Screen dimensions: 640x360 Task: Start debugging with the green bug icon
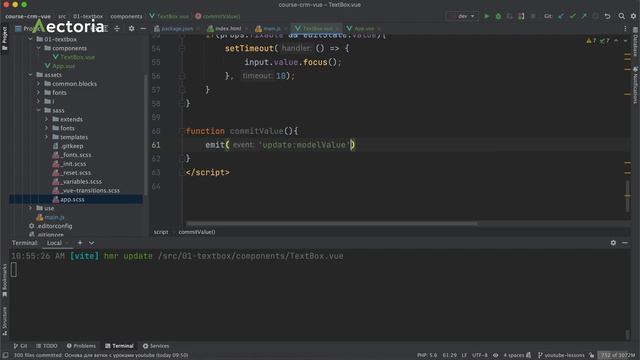498,16
